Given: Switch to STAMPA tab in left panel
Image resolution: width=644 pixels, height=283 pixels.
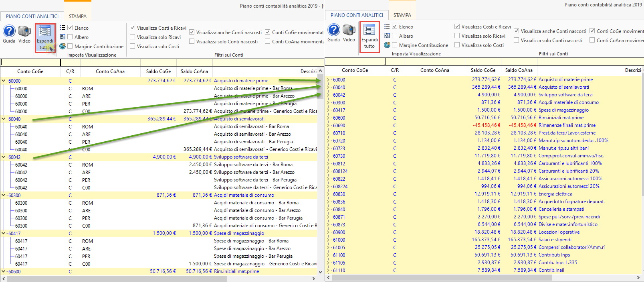Looking at the screenshot, I should coord(77,16).
